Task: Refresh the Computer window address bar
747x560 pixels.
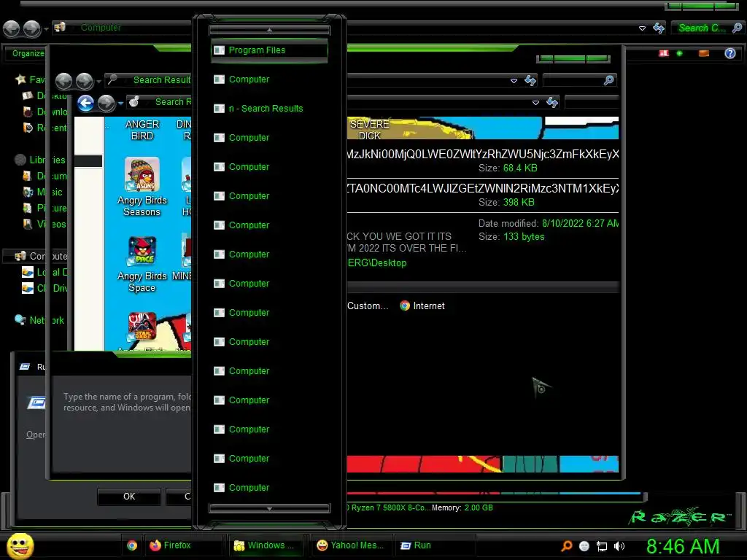Action: point(659,28)
